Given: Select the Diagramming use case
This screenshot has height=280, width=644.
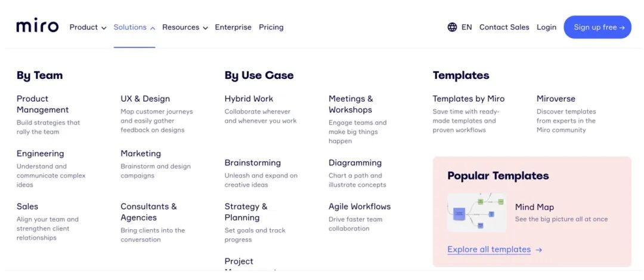Looking at the screenshot, I should point(355,162).
